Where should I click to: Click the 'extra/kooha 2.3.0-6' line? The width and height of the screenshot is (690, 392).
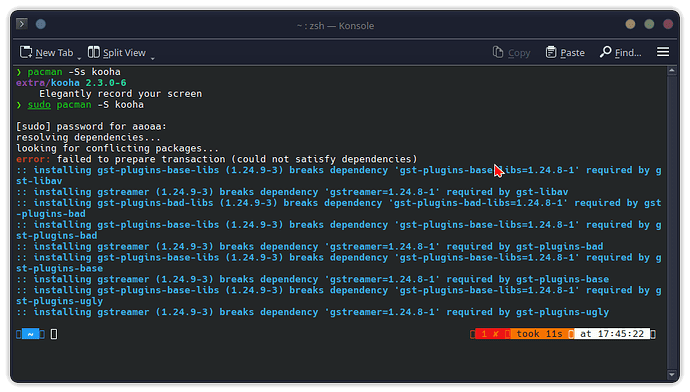click(71, 83)
